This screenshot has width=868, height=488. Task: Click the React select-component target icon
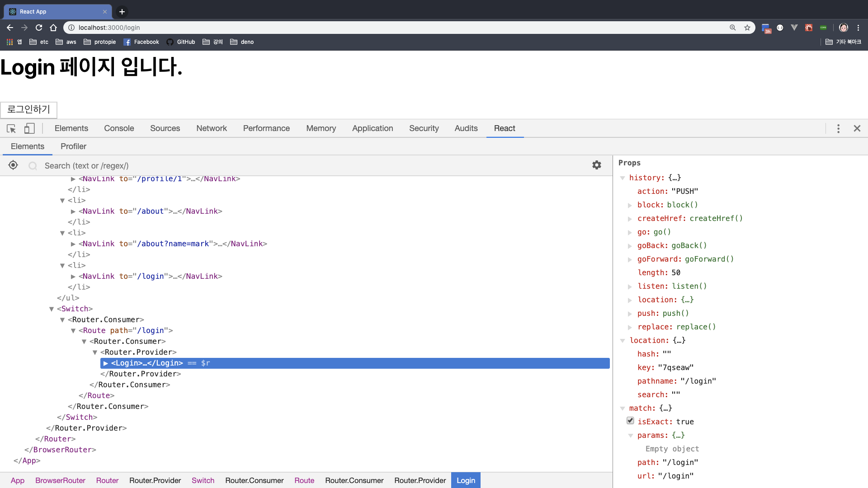(13, 165)
